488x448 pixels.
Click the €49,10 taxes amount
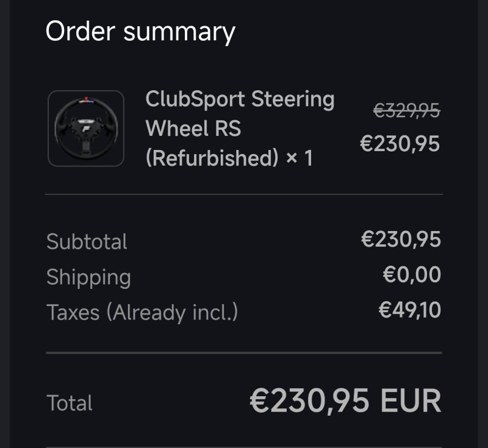(x=409, y=310)
